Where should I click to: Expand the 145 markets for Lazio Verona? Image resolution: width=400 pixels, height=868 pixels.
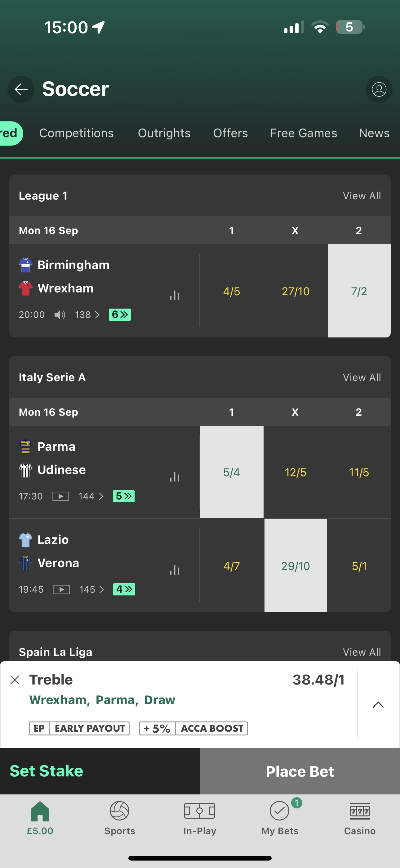[91, 589]
